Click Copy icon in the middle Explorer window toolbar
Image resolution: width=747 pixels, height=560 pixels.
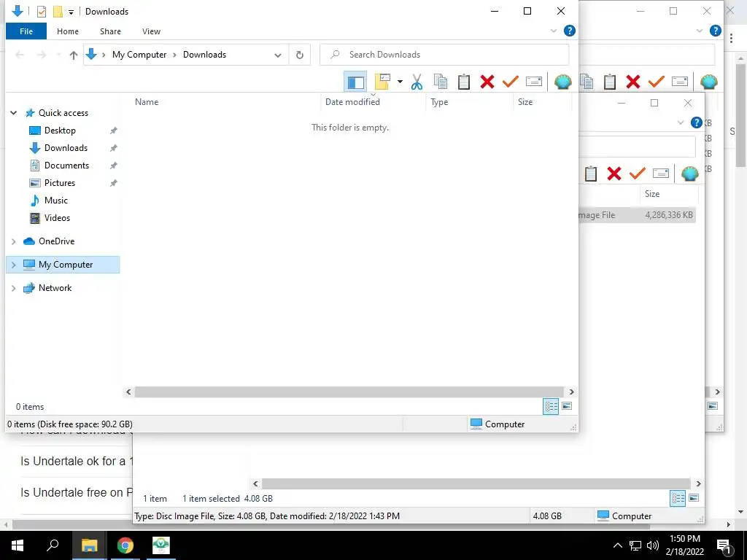pyautogui.click(x=587, y=82)
